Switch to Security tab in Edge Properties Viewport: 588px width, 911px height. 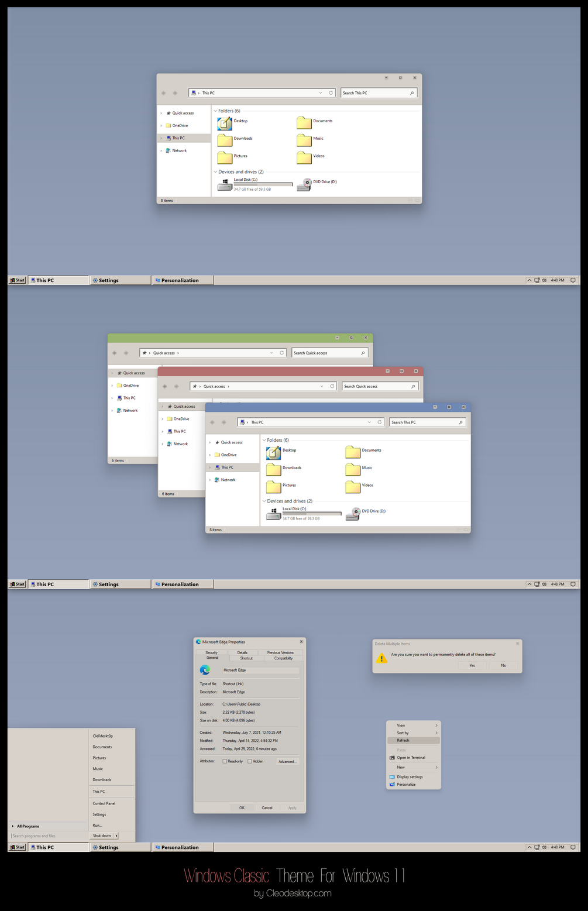point(211,652)
